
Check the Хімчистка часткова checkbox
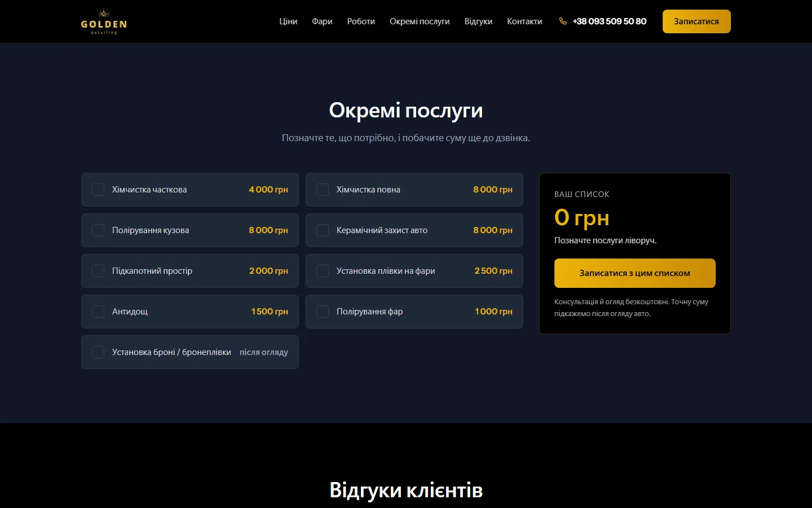(x=98, y=190)
